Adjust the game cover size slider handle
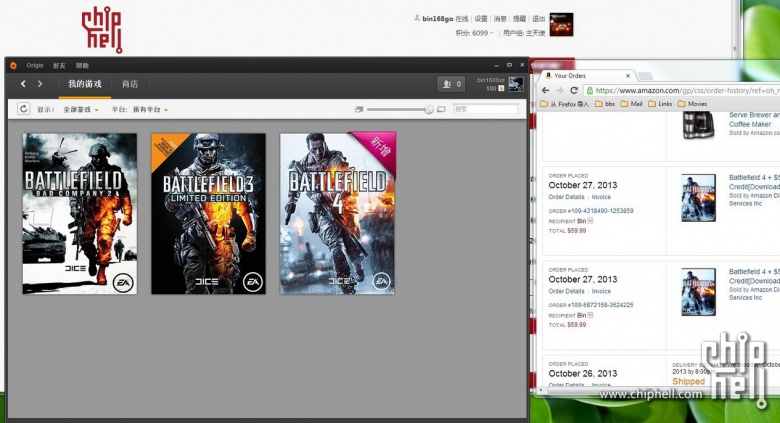The image size is (780, 423). 429,109
